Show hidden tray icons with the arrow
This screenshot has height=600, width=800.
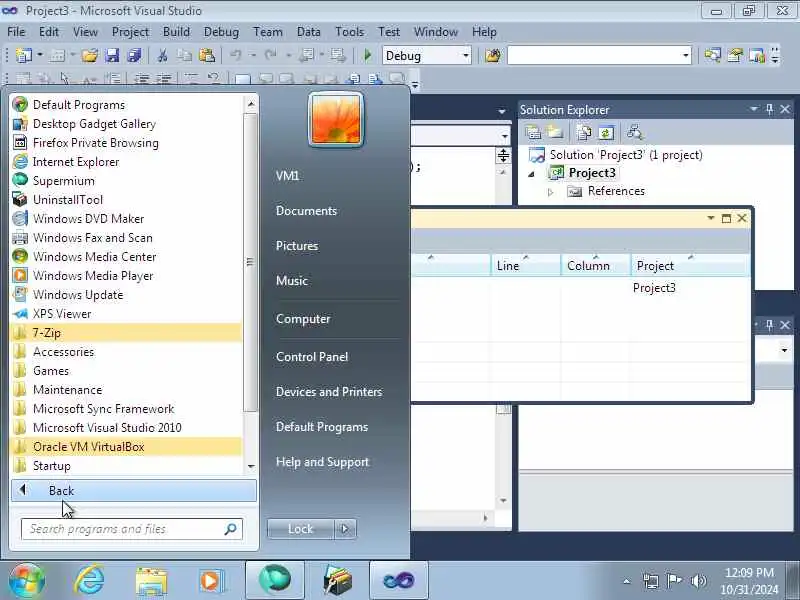coord(627,581)
